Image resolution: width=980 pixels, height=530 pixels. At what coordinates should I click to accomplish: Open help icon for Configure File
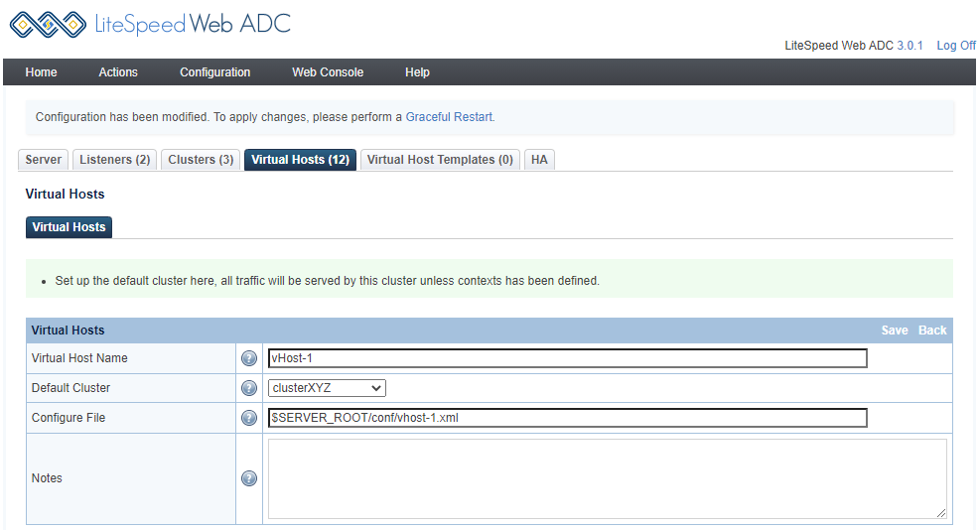[x=249, y=418]
